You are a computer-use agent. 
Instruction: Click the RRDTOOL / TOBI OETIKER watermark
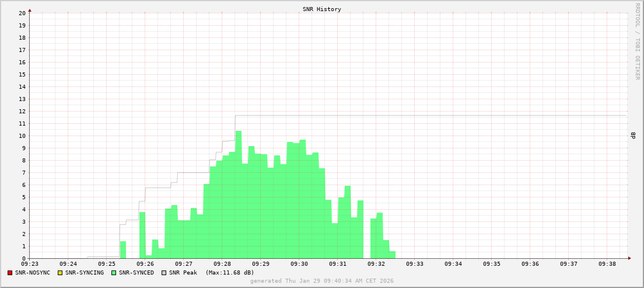coord(637,41)
